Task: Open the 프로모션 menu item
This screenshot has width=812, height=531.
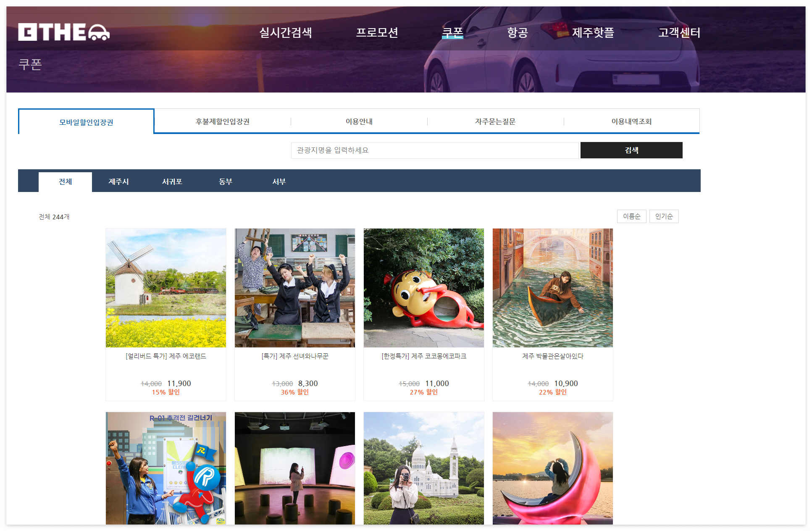Action: tap(377, 32)
